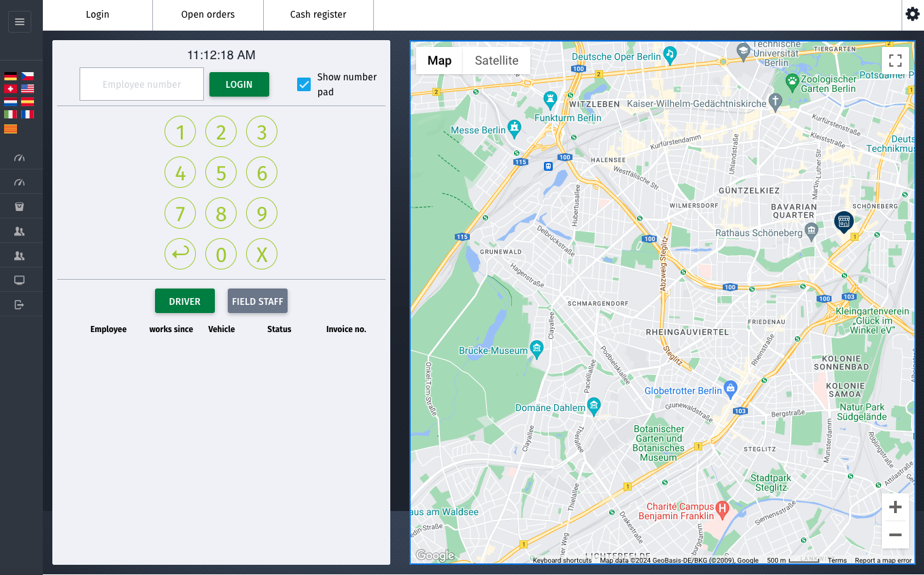
Task: Switch to the Open orders tab
Action: point(208,14)
